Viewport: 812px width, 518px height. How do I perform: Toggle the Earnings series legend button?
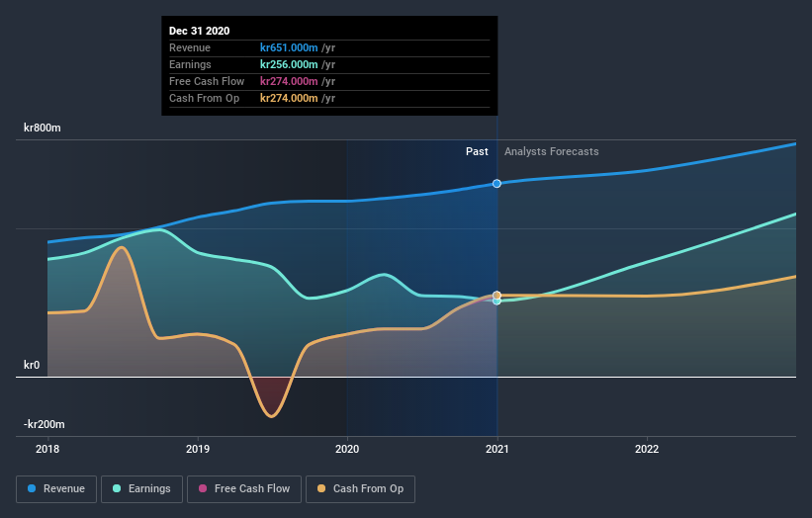(141, 489)
